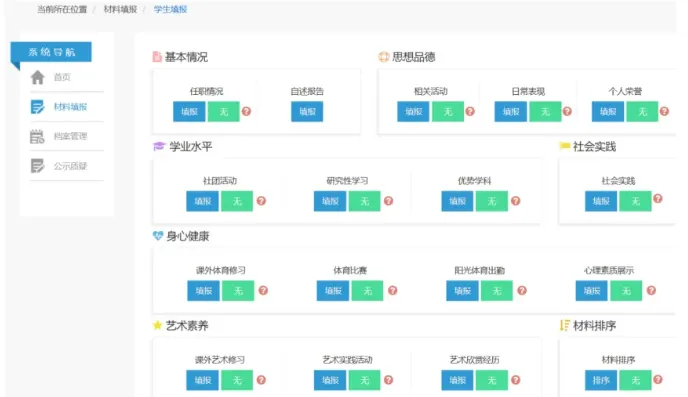Screen dimensions: 688x397
Task: Click the home icon beside 首页
Action: (38, 77)
